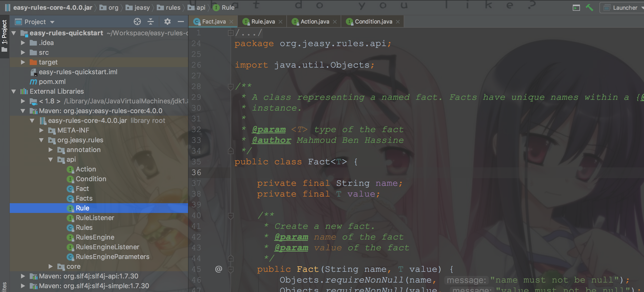The height and width of the screenshot is (292, 644).
Task: Select easy-rules-core-4.0.0.jar library root
Action: [99, 121]
